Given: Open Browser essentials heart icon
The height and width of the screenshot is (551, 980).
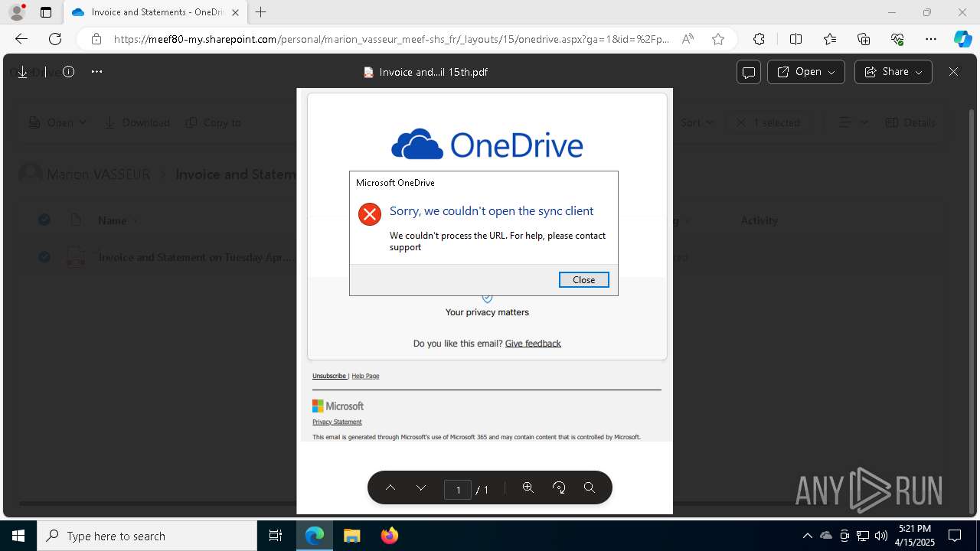Looking at the screenshot, I should click(897, 39).
